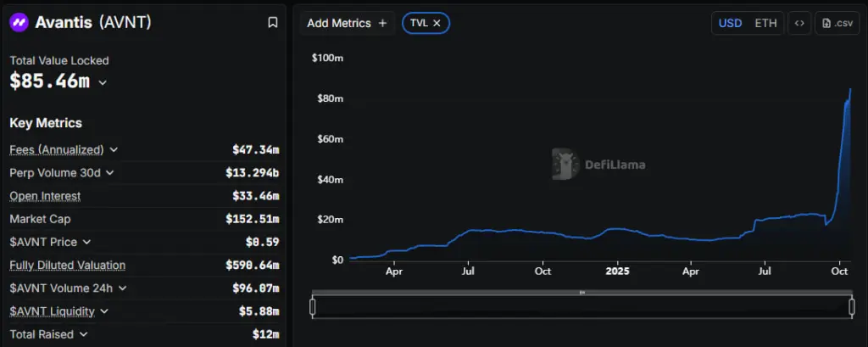The height and width of the screenshot is (347, 868).
Task: Click the $13.294b perp volume value
Action: (x=253, y=173)
